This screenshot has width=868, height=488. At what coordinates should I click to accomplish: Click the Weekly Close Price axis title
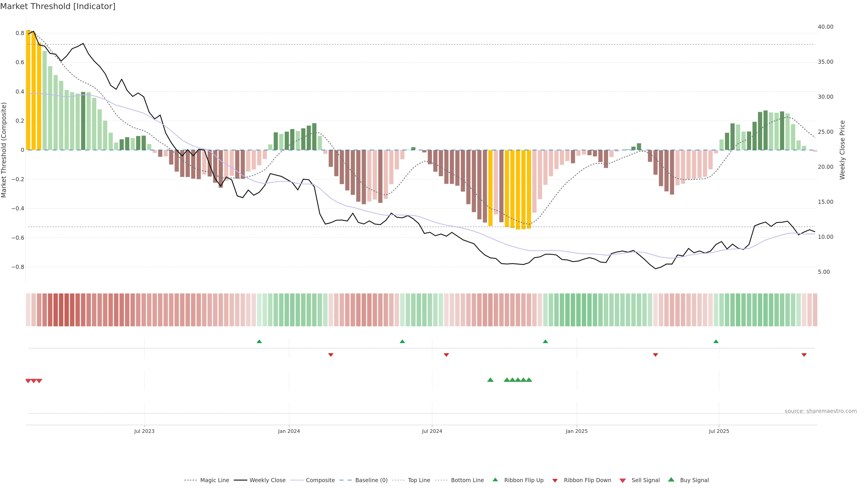(x=842, y=150)
